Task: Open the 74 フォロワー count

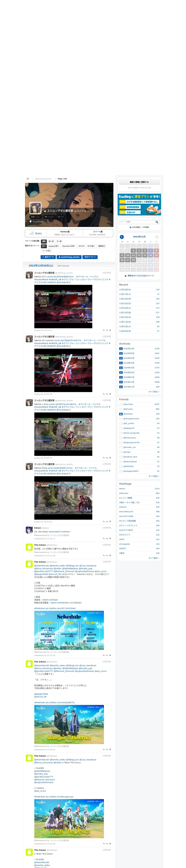Action: point(49,217)
